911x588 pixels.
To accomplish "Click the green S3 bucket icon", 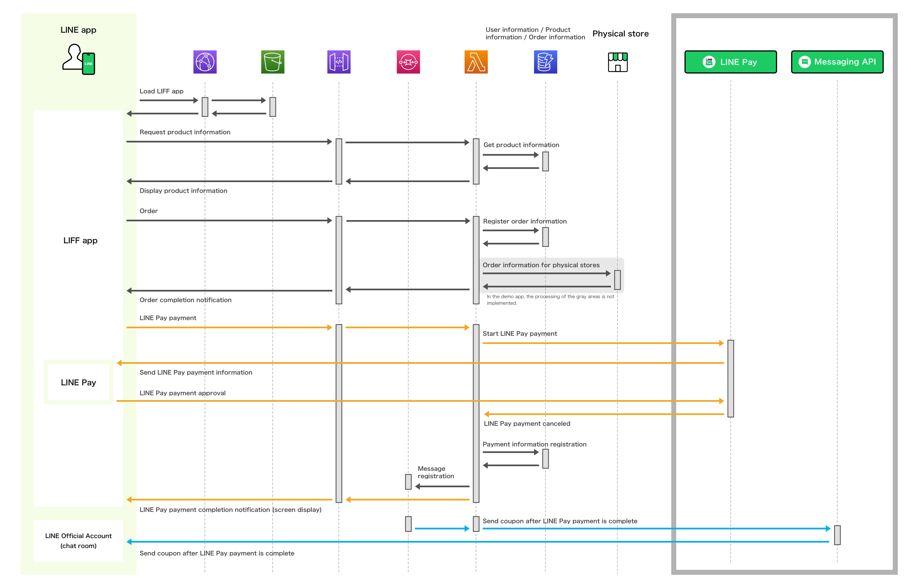I will (x=272, y=62).
